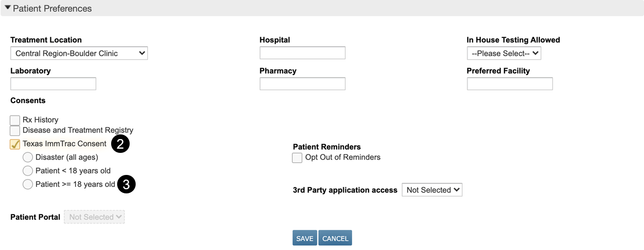
Task: Focus the Laboratory input field
Action: (x=53, y=84)
